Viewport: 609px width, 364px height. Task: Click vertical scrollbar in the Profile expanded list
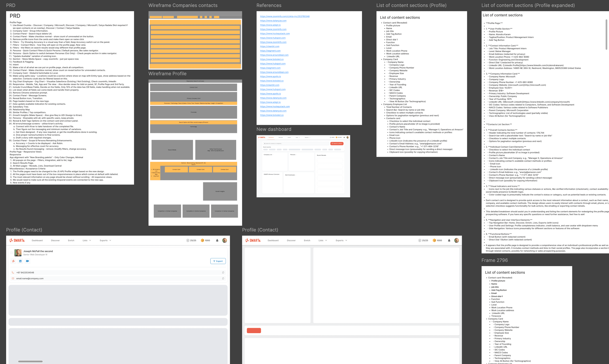click(x=606, y=34)
